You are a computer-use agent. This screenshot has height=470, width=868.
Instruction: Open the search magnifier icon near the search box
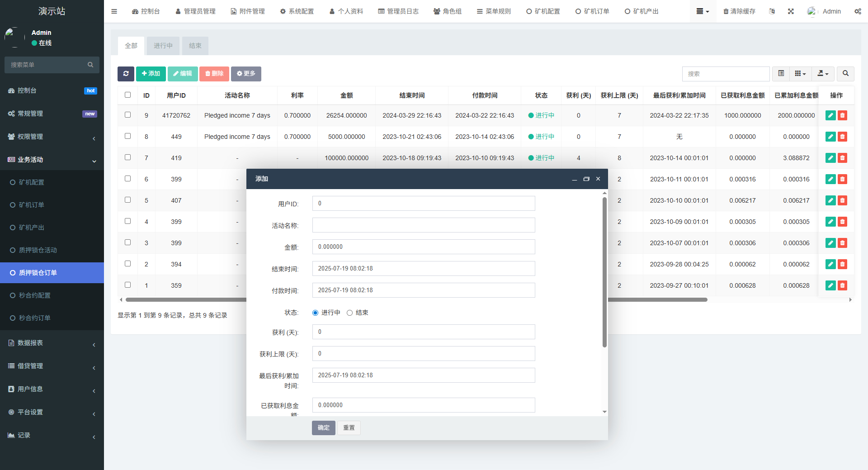[845, 73]
